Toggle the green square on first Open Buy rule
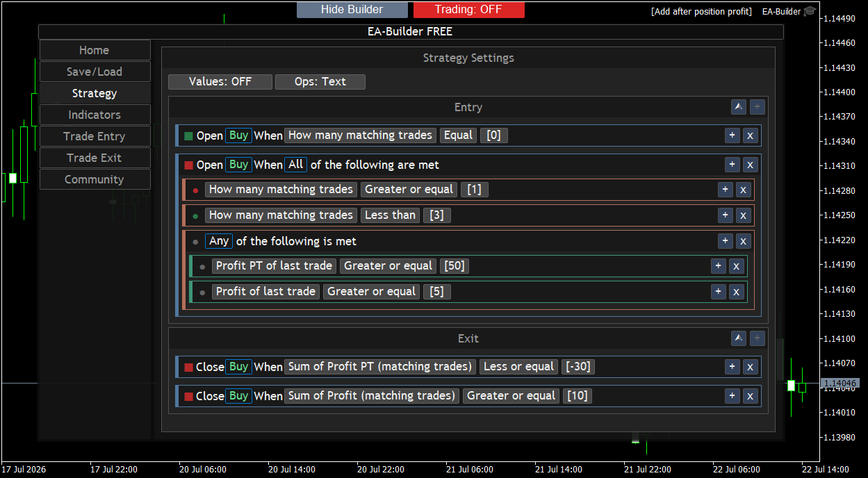The height and width of the screenshot is (478, 868). [188, 136]
